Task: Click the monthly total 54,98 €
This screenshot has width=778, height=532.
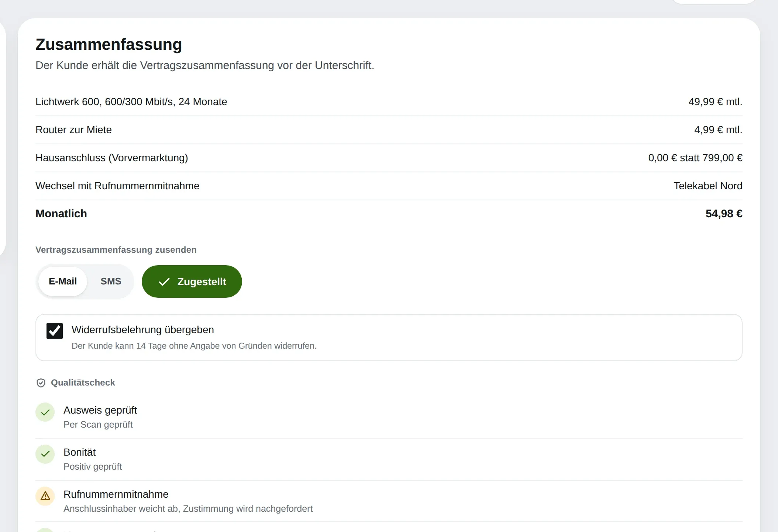Action: 724,214
